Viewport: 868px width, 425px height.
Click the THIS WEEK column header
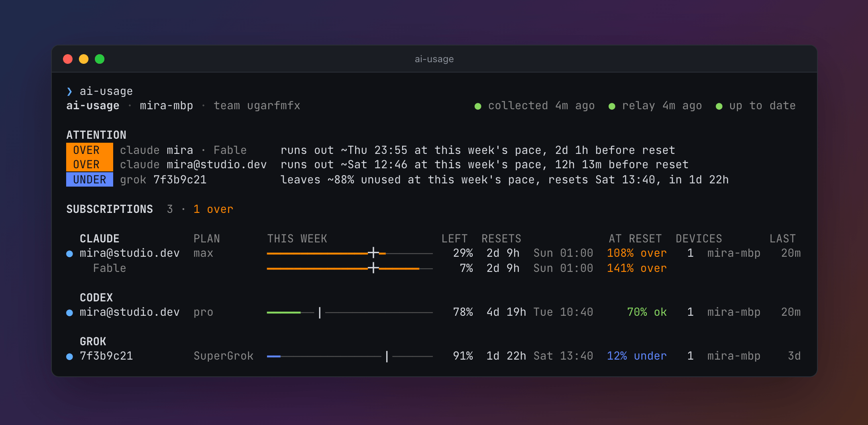(297, 239)
